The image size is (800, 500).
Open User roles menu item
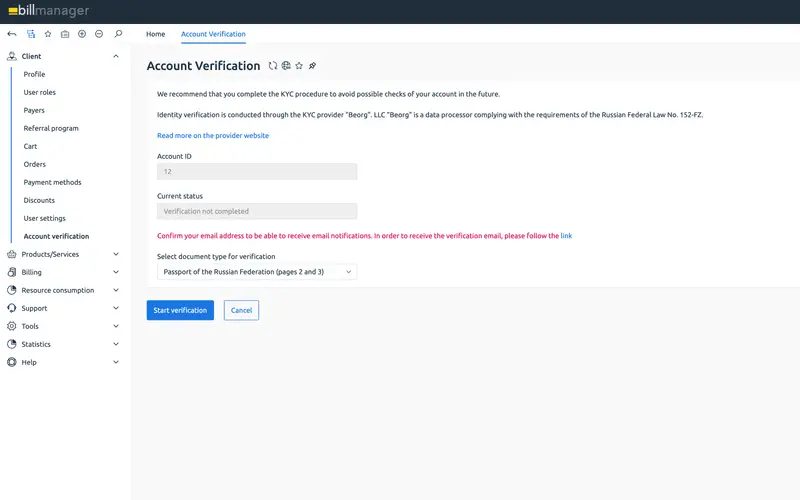click(x=40, y=92)
